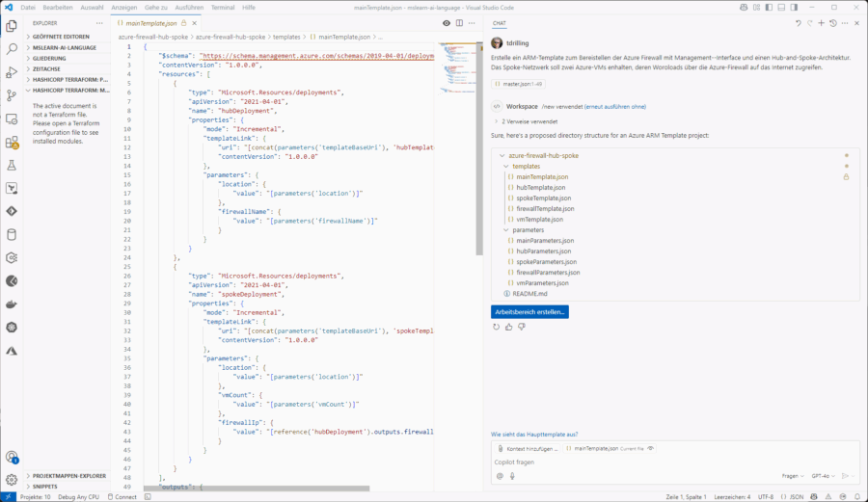Screen dimensions: 868x502
Task: Click horizontal scrollbar of the editor
Action: coord(257,489)
